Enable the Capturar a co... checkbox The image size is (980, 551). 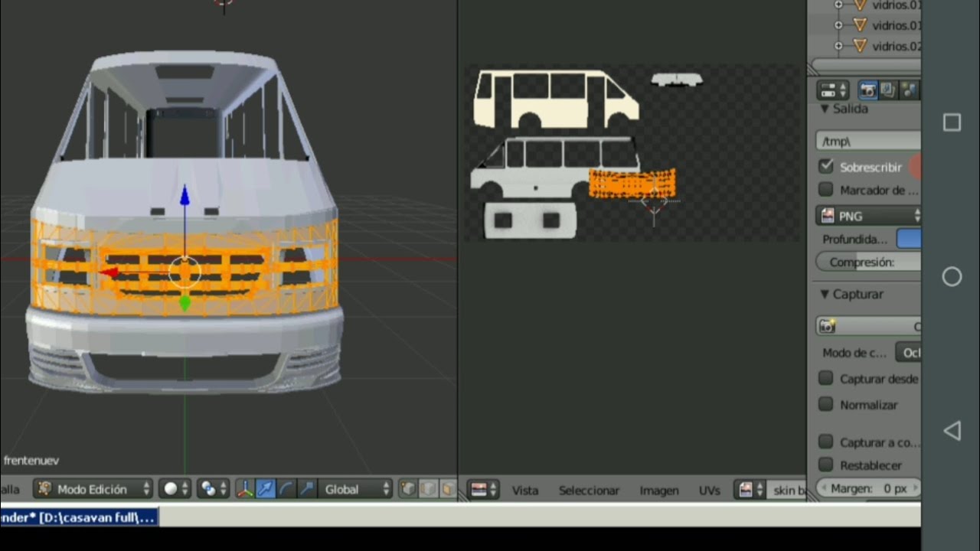tap(826, 442)
